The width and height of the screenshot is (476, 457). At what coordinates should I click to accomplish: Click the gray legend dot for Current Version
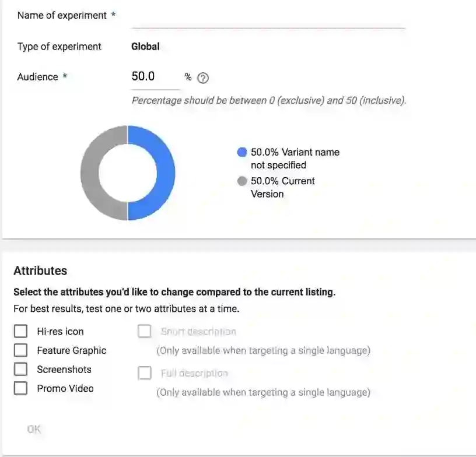pyautogui.click(x=242, y=181)
